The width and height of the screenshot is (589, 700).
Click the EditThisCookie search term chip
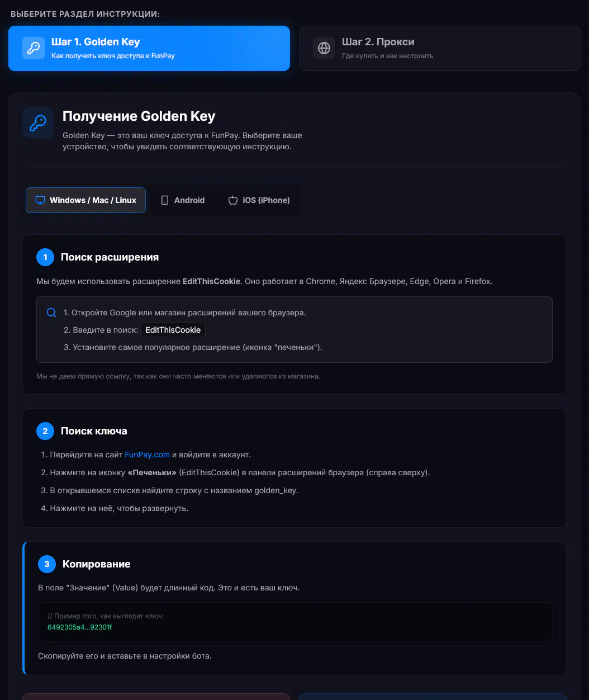[173, 330]
